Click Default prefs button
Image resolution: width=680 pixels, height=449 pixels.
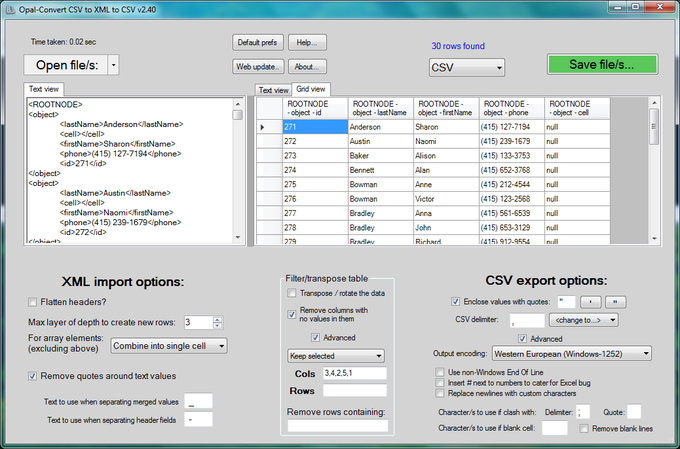(x=258, y=43)
